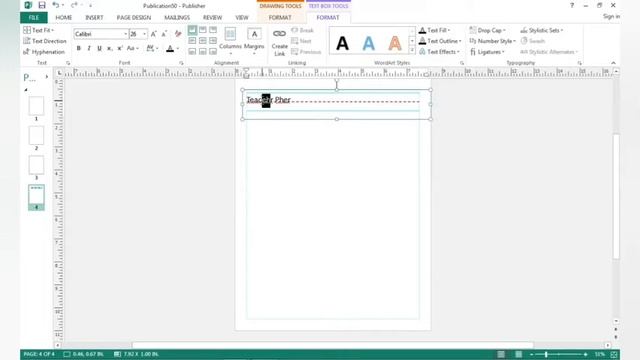Screen dimensions: 640x360
Task: Clear all formatting with the eraser icon
Action: [178, 34]
